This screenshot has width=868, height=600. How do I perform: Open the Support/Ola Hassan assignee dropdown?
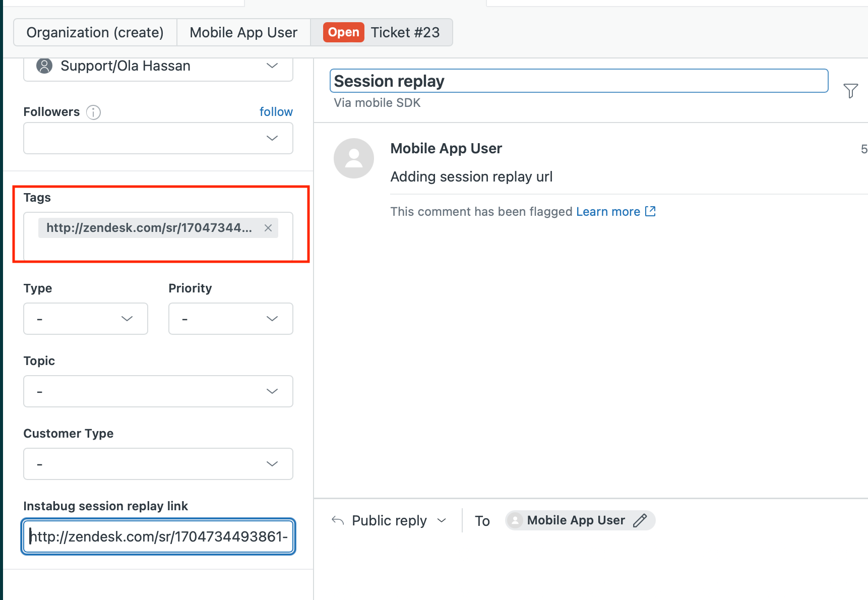(x=272, y=66)
